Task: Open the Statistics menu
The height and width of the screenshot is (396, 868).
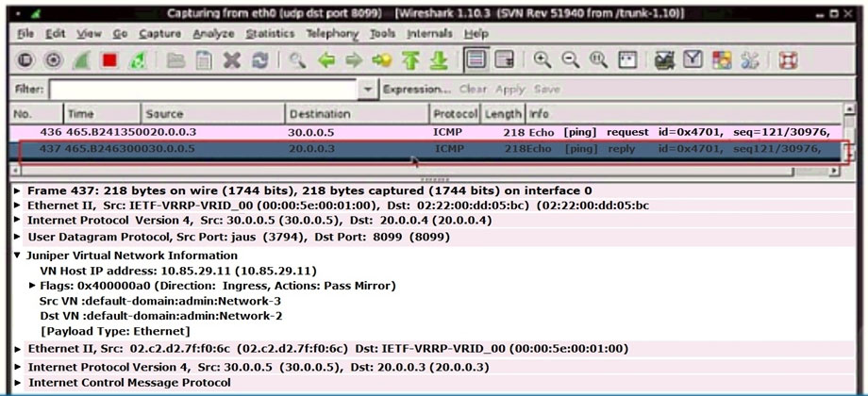Action: tap(270, 33)
